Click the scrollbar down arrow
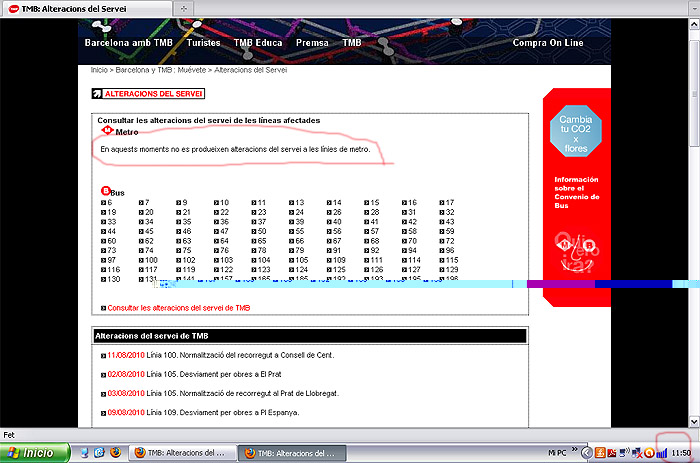Viewport: 700px width, 463px height. [694, 421]
